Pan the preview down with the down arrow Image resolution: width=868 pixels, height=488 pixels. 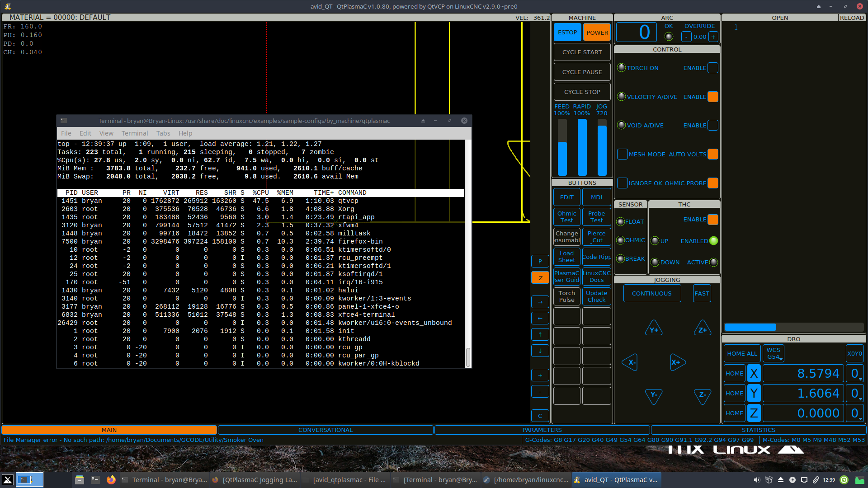coord(540,351)
